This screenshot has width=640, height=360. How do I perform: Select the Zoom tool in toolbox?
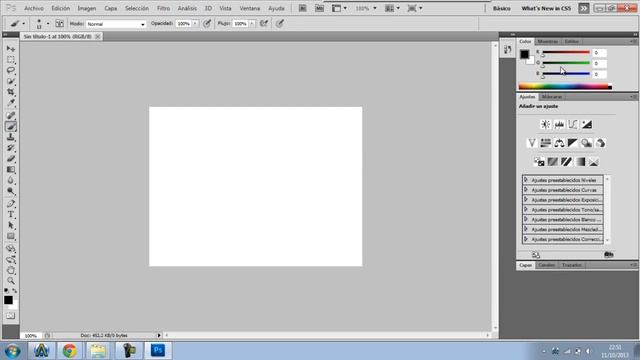(11, 281)
